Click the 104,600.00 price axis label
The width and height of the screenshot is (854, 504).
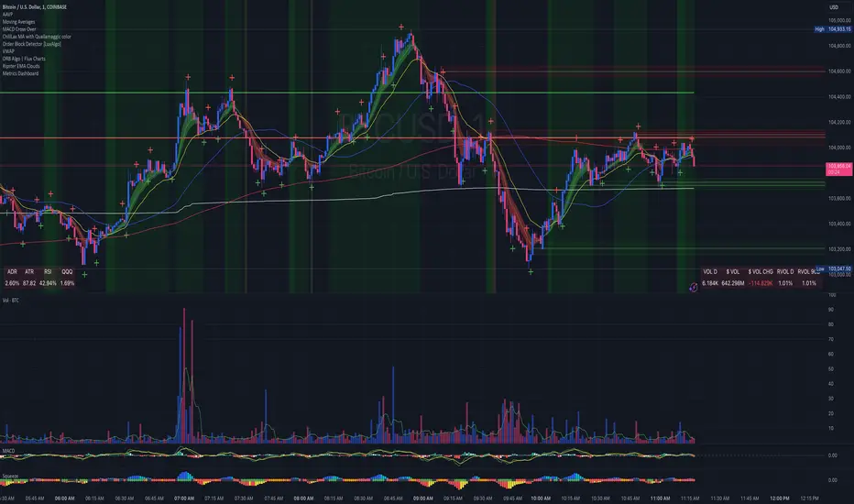839,71
